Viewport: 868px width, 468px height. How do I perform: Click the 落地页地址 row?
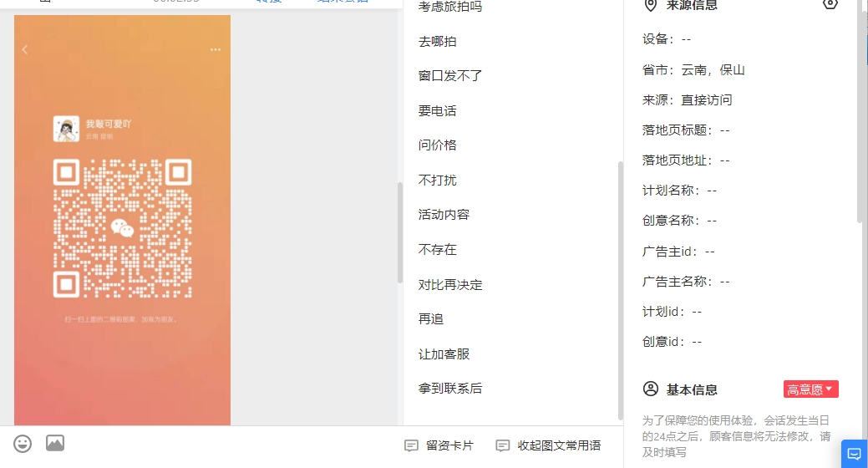[x=686, y=160]
